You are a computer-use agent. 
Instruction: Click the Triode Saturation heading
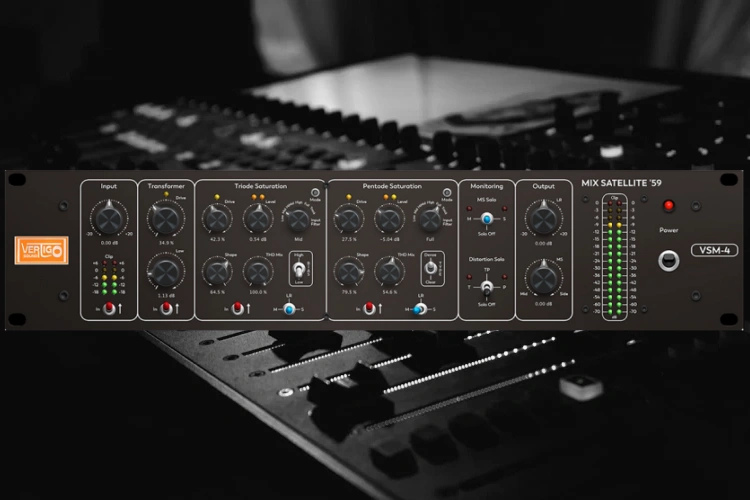(x=261, y=186)
